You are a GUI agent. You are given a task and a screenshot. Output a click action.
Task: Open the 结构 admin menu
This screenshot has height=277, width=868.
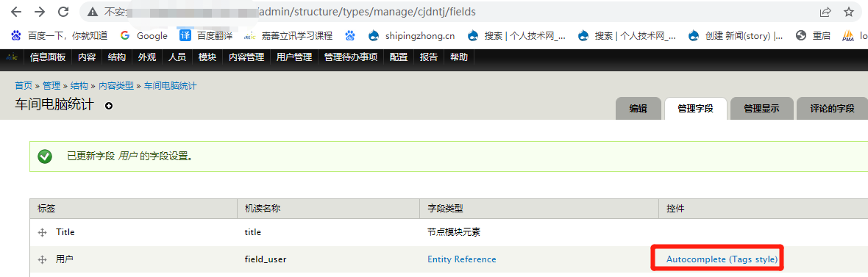coord(117,57)
